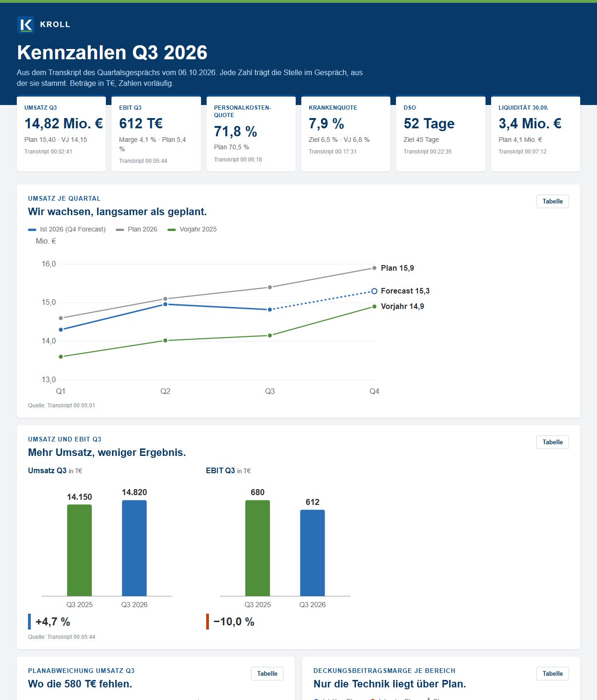Click the Ist 2026 blue legend entry
Screen dimensions: 597x700
(67, 229)
